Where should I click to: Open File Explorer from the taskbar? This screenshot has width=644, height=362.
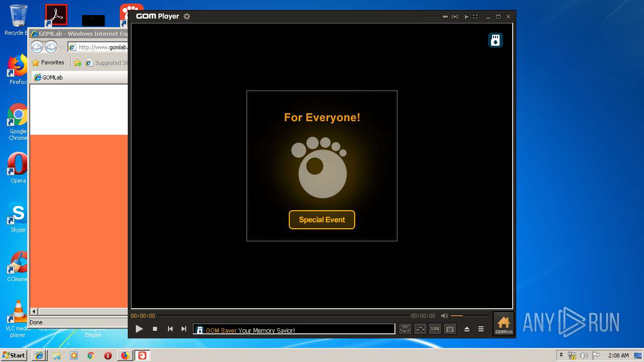(x=57, y=355)
